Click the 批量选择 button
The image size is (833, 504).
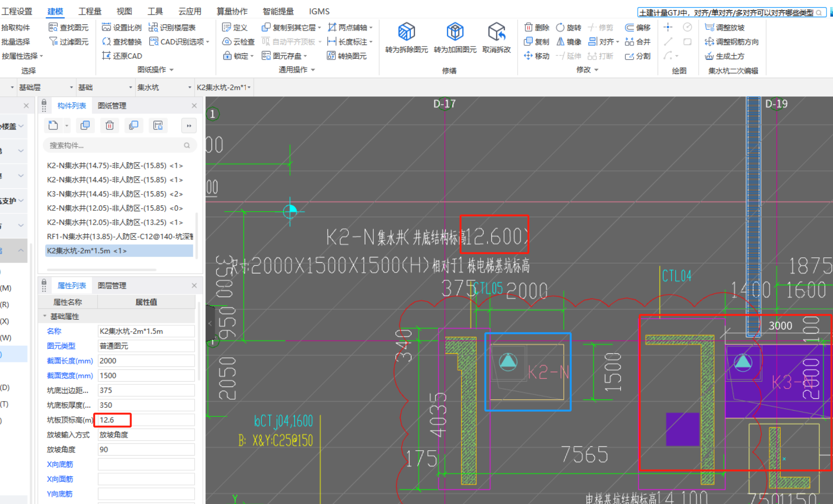pyautogui.click(x=16, y=42)
